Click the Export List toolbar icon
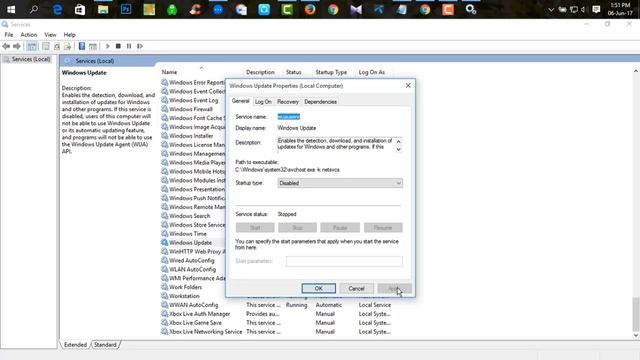Image resolution: width=640 pixels, height=360 pixels. pyautogui.click(x=67, y=46)
